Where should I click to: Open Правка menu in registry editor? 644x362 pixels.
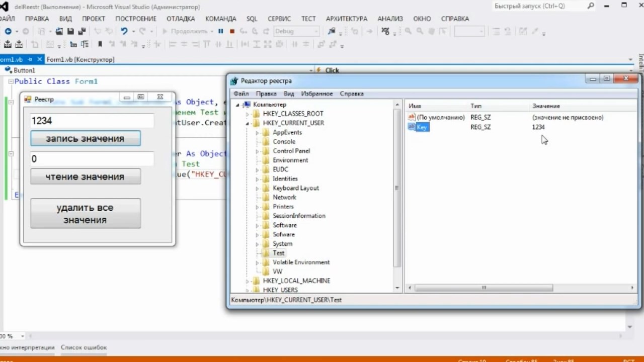(266, 94)
